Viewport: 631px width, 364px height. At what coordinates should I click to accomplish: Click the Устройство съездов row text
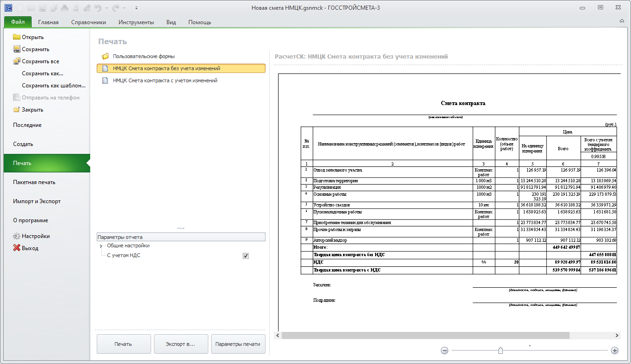coord(332,205)
